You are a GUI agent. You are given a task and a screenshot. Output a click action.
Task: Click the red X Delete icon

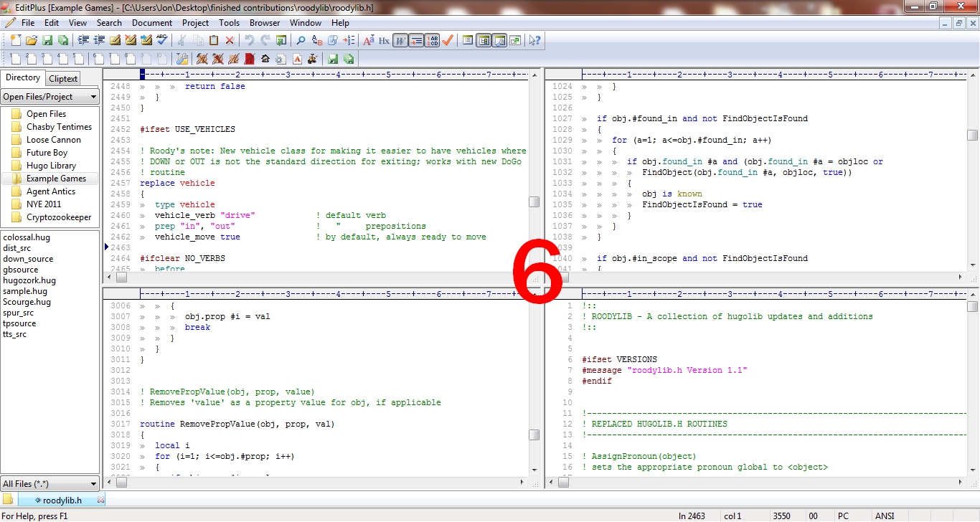click(x=230, y=40)
